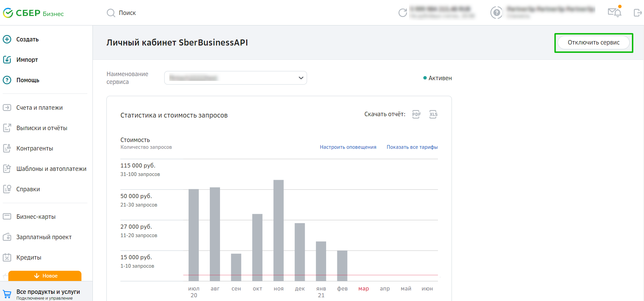Click the search magnifier icon
644x301 pixels.
[x=111, y=13]
